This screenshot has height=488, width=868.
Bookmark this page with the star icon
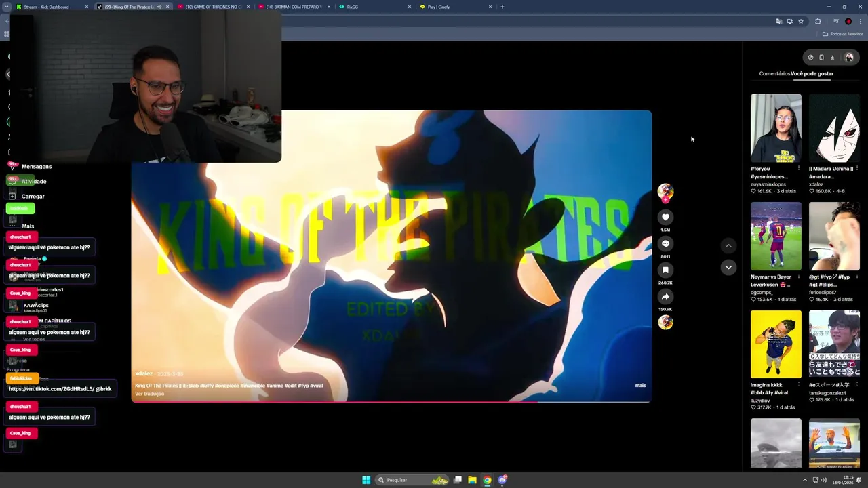coord(801,21)
